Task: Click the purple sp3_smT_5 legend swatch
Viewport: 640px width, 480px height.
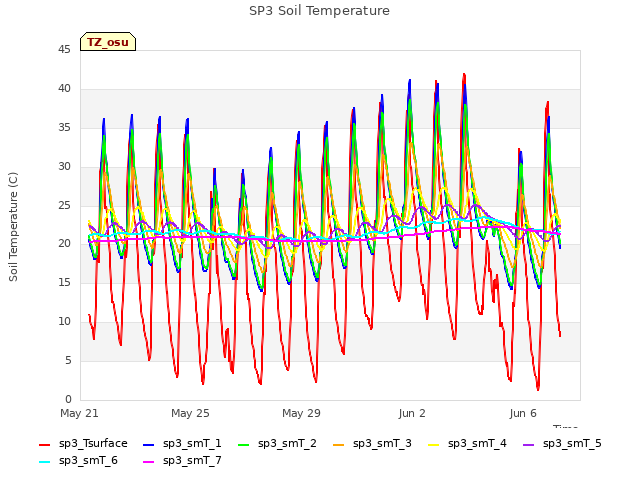Action: 529,444
